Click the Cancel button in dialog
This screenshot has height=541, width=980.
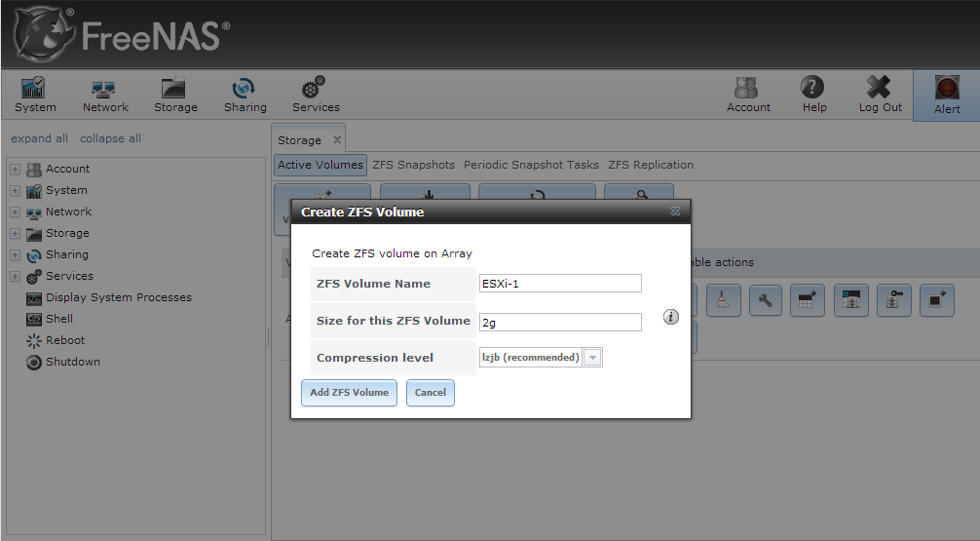[430, 393]
